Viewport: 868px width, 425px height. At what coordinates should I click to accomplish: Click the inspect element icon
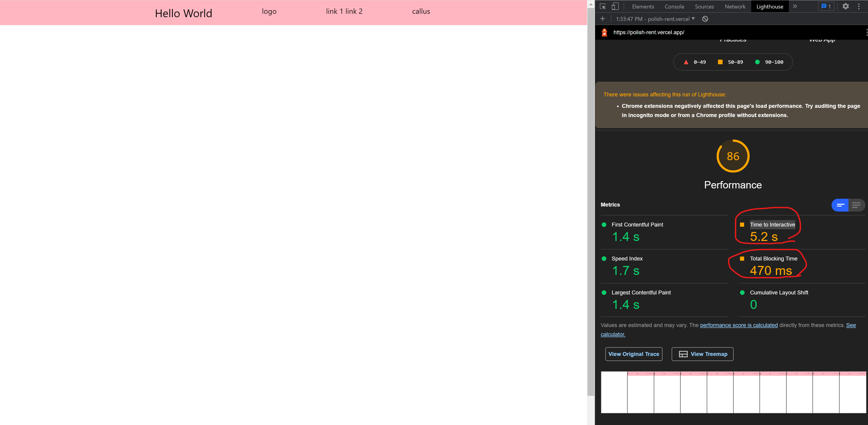click(x=602, y=6)
